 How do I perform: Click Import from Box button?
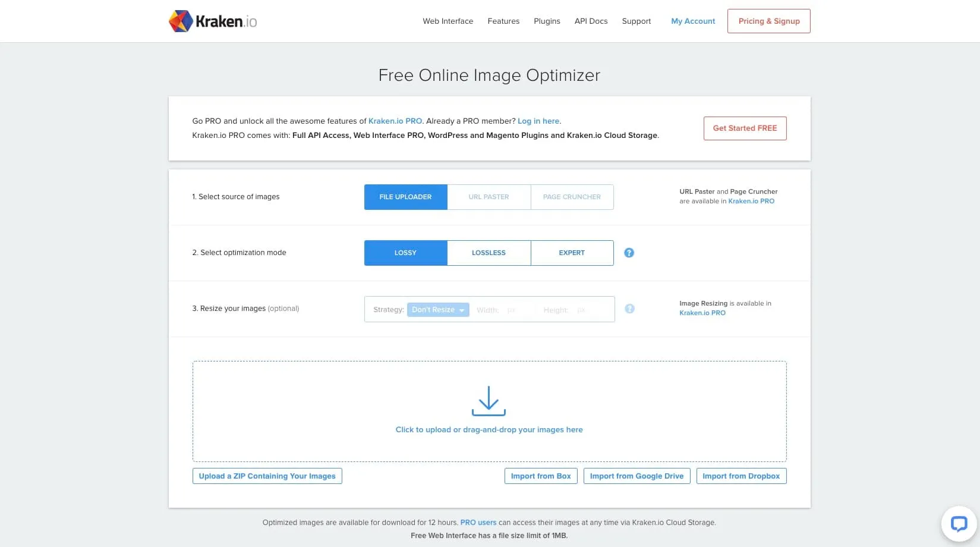tap(541, 476)
